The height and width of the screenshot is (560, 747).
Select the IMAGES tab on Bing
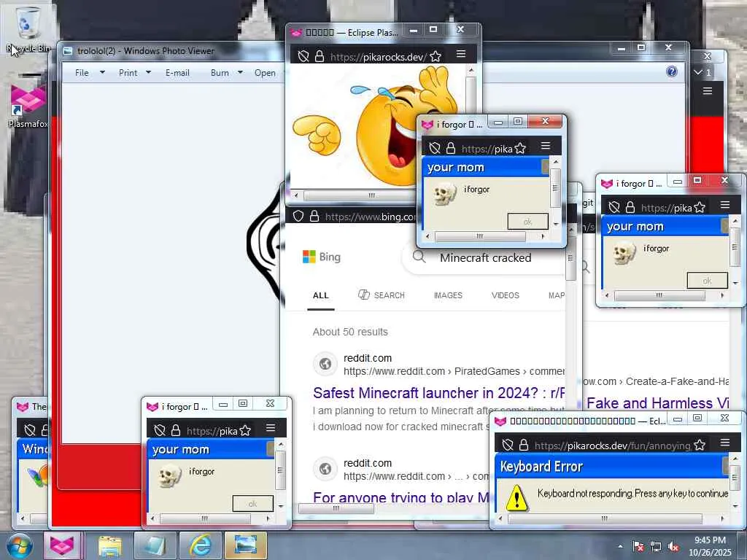[x=448, y=295]
